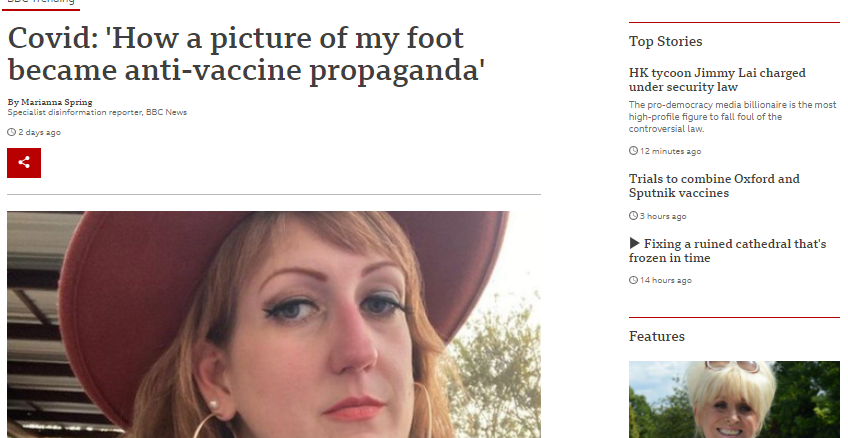Open 'Trials to combine Oxford and Sputnik vaccines'
This screenshot has height=438, width=848.
tap(714, 185)
